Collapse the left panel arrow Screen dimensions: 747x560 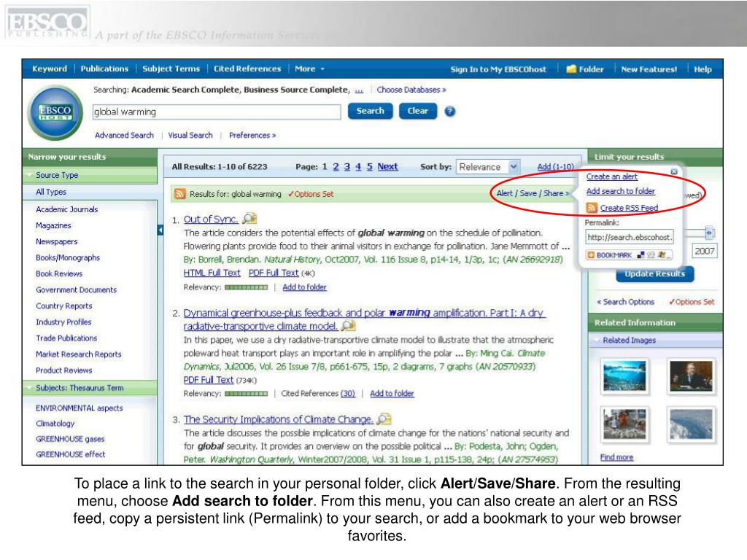click(x=160, y=230)
